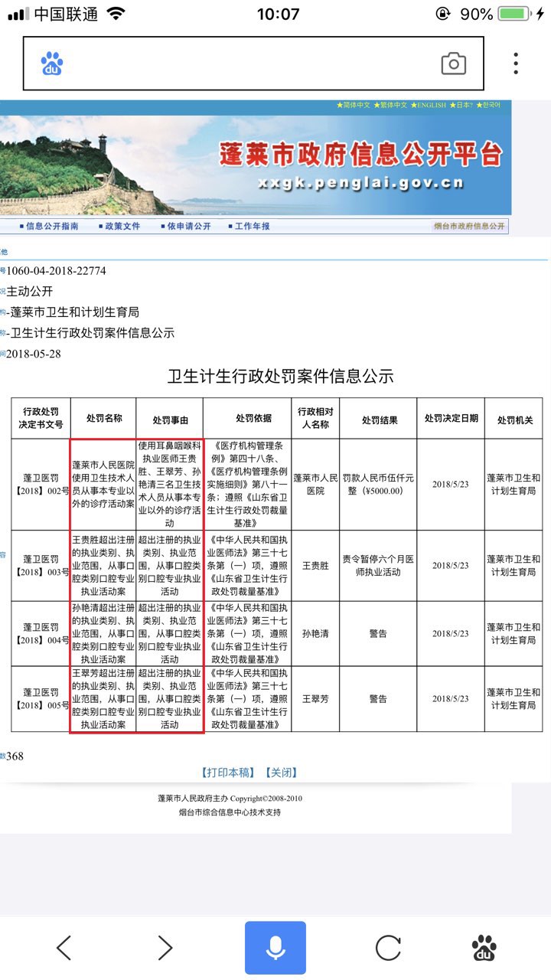
Task: Open Baidu home from bottom toolbar
Action: 484,948
